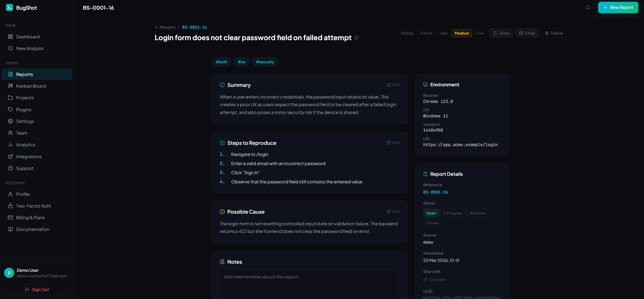Viewport: 644px width, 299px height.
Task: Click the Kanban Board sidebar icon
Action: coord(10,86)
